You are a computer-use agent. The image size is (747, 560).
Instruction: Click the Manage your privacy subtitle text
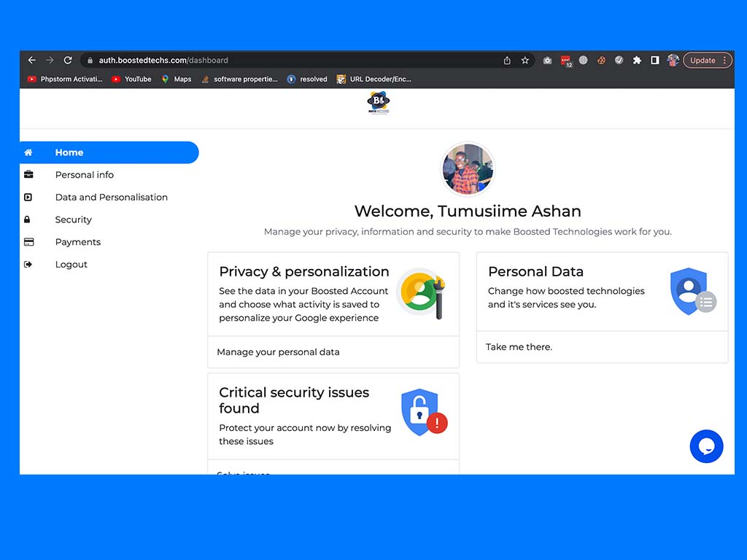(468, 232)
